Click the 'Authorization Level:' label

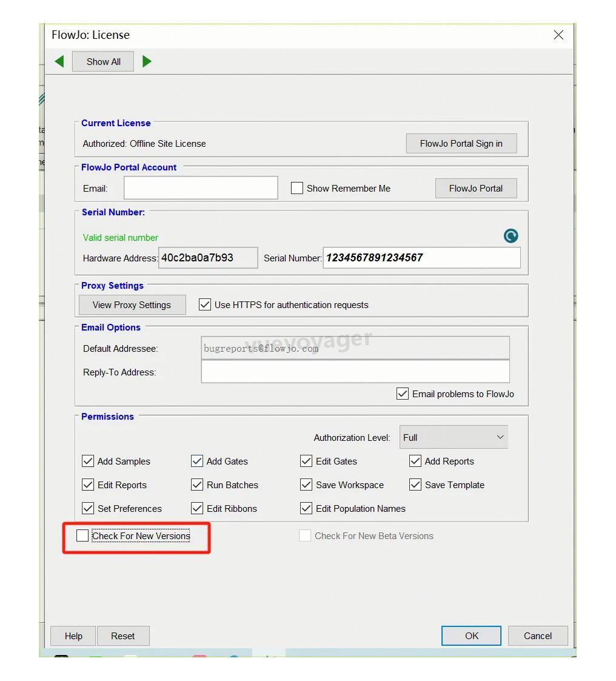pyautogui.click(x=352, y=438)
